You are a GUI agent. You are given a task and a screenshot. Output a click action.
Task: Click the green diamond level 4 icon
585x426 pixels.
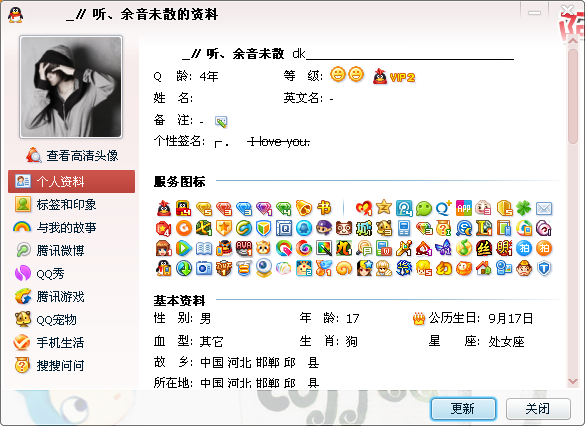[x=284, y=208]
